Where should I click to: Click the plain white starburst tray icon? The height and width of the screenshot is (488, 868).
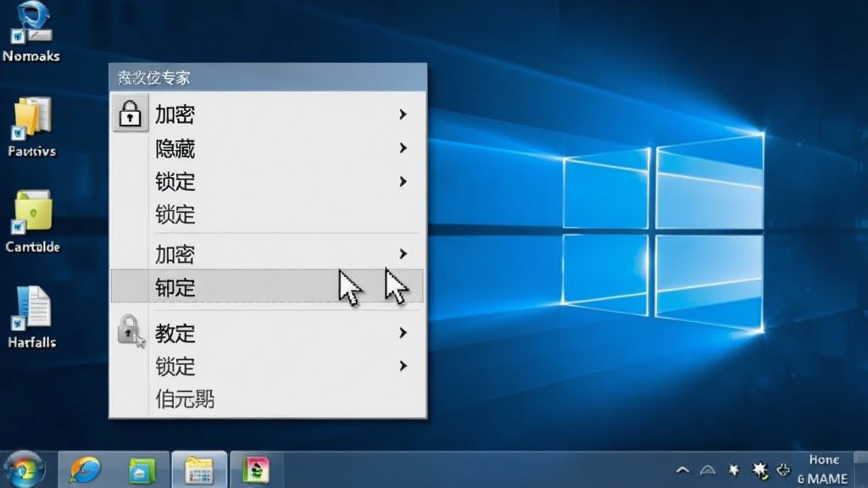(x=733, y=470)
